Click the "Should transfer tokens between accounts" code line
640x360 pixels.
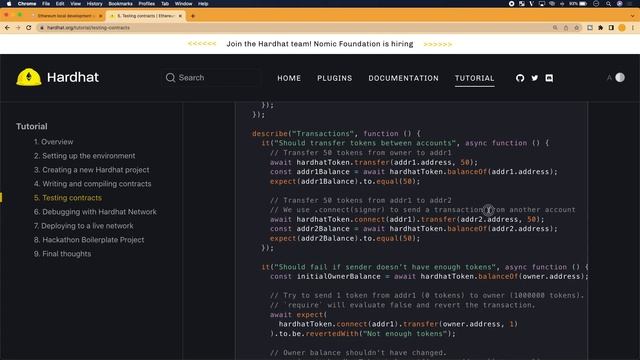pos(405,143)
